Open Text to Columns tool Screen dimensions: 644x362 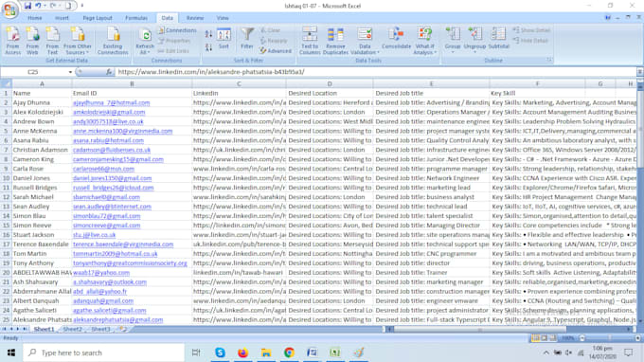[x=310, y=41]
